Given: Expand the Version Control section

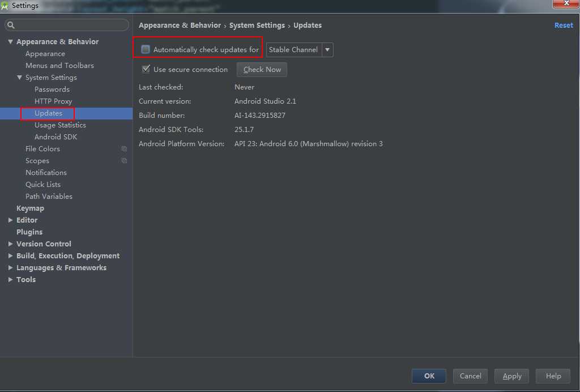Looking at the screenshot, I should click(x=10, y=244).
